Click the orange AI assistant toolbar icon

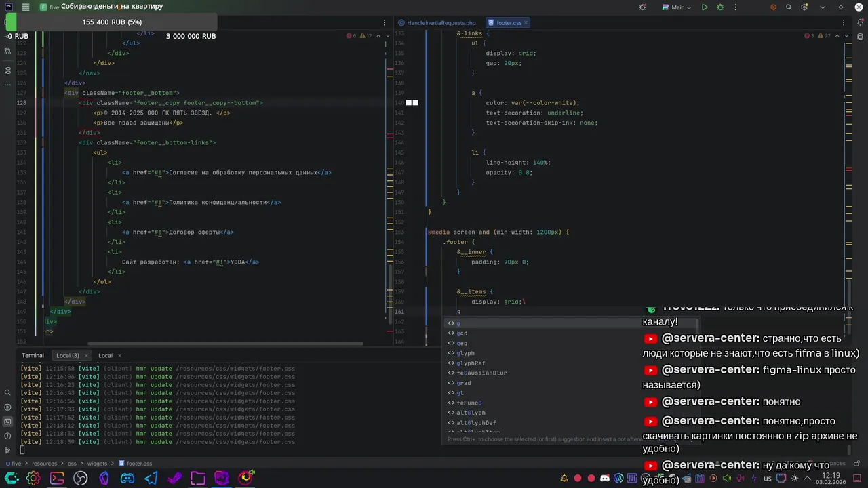click(x=773, y=7)
